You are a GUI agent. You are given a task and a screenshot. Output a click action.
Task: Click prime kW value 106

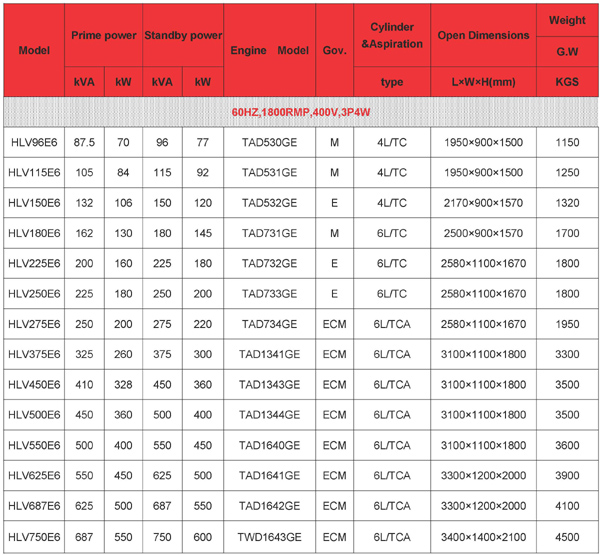click(x=123, y=203)
